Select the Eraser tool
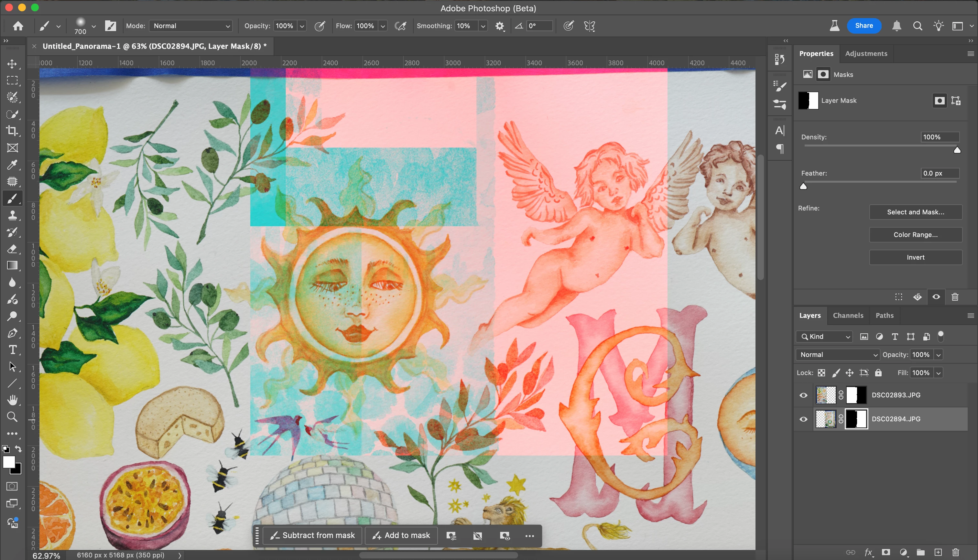Image resolution: width=978 pixels, height=560 pixels. (12, 249)
